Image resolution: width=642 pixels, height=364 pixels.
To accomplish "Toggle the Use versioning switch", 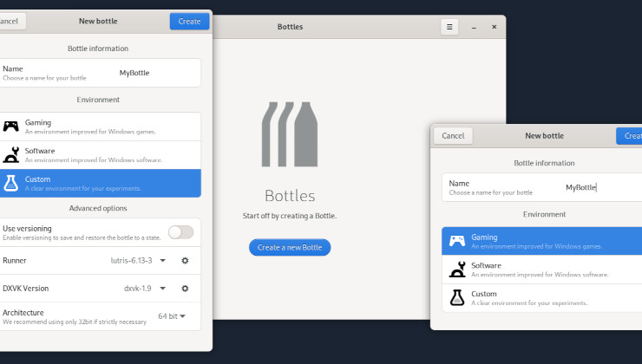I will (x=181, y=232).
